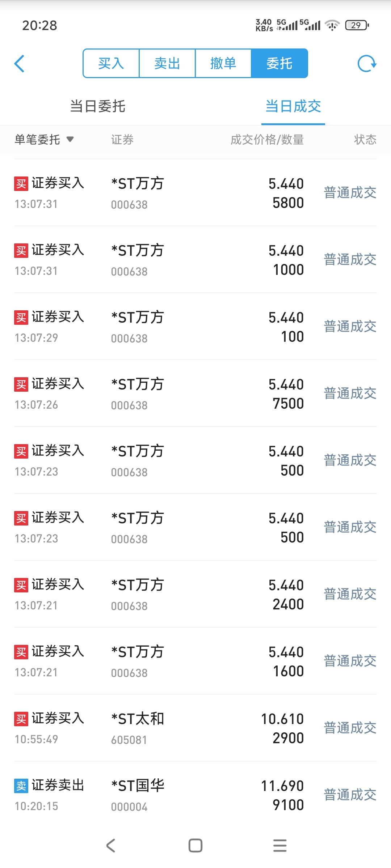Viewport: 391px width, 868px height.
Task: Show the 当日委托 list
Action: [x=98, y=106]
